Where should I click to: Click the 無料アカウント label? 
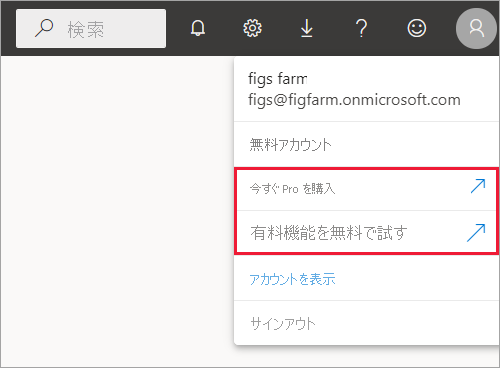tap(290, 145)
